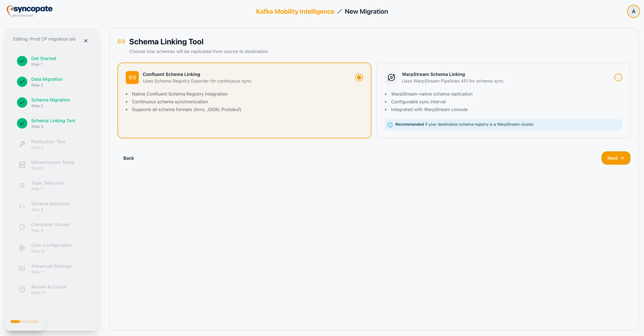Open Kafka Mobility Intelligence breadcrumb
The height and width of the screenshot is (336, 644).
tap(295, 11)
